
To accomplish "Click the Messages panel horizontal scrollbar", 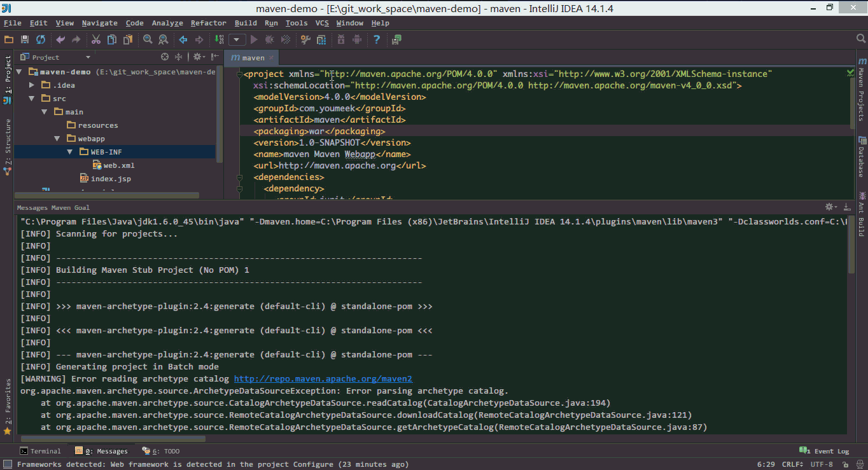I will [x=113, y=439].
